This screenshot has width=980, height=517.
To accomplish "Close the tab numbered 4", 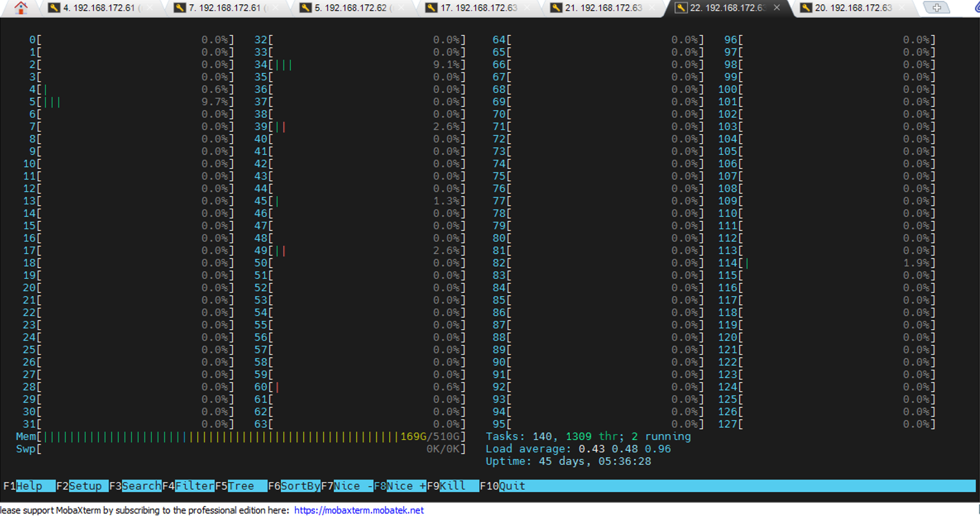I will (x=149, y=8).
